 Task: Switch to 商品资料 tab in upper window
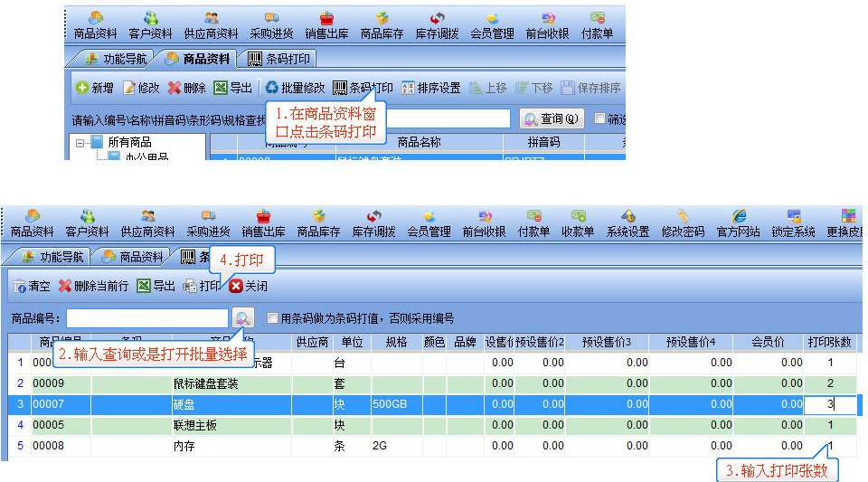pos(198,59)
